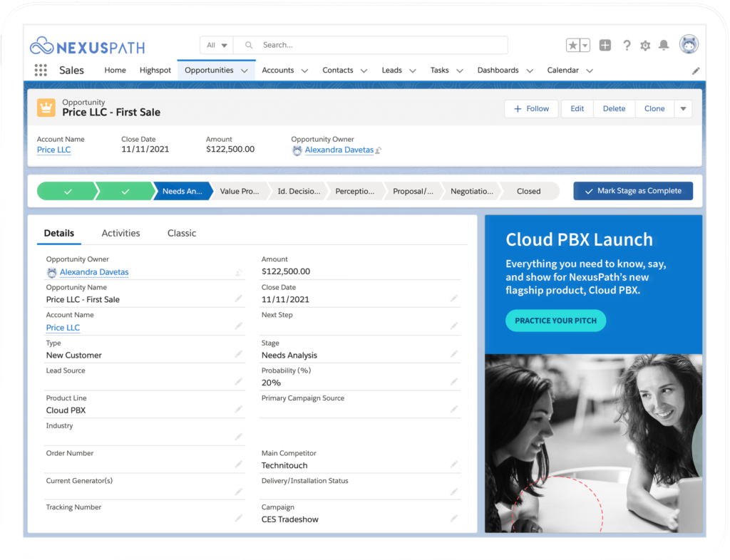Open the help question mark icon
The height and width of the screenshot is (560, 730).
point(627,45)
